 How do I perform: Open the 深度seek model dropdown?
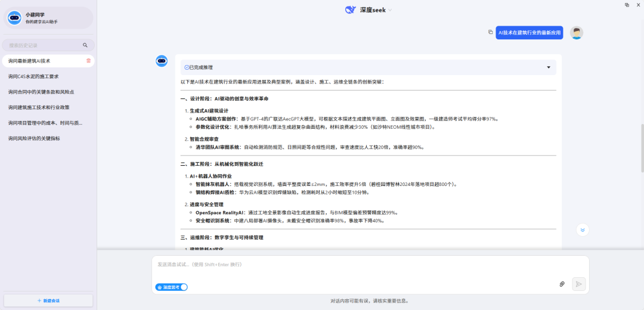click(x=390, y=10)
